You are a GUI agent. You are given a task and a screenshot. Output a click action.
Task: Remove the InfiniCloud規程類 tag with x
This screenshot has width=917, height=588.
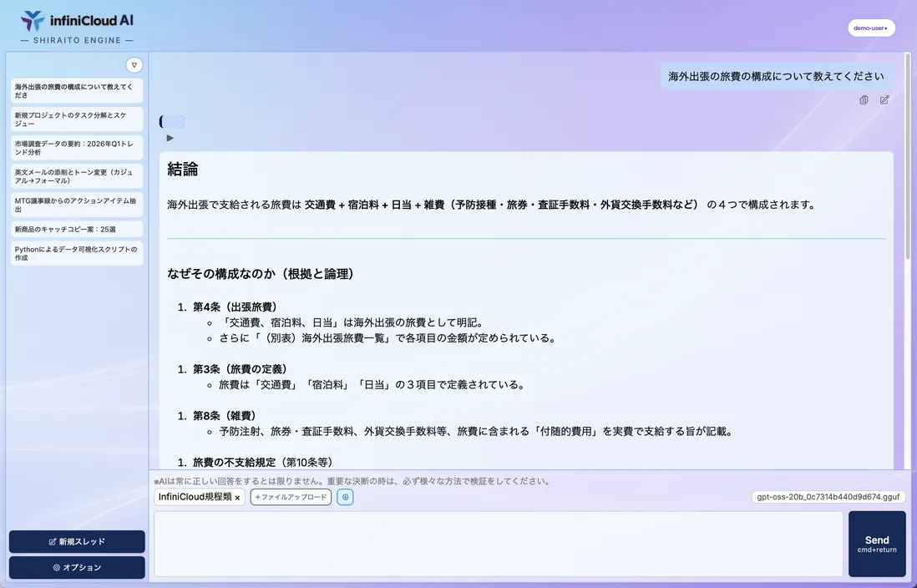coord(237,498)
